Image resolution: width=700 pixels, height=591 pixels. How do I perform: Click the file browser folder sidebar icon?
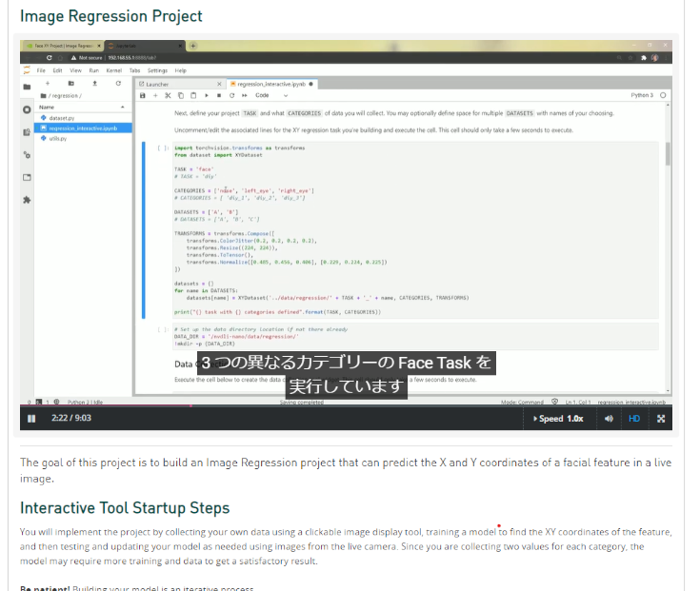27,87
